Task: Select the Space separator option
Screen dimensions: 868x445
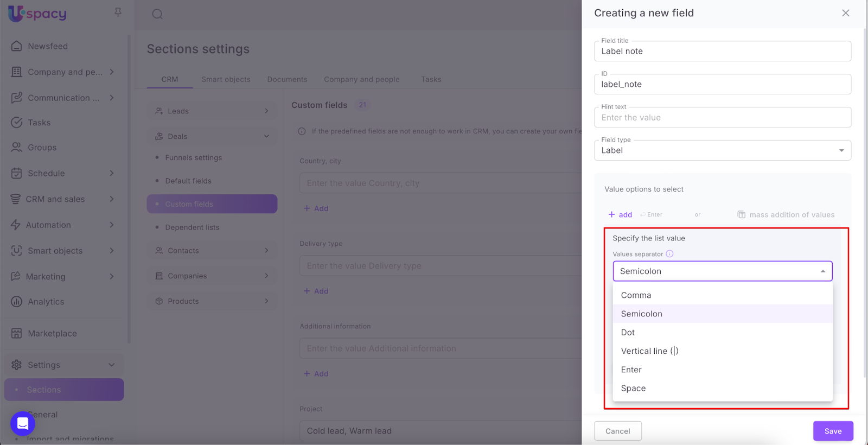Action: tap(633, 389)
